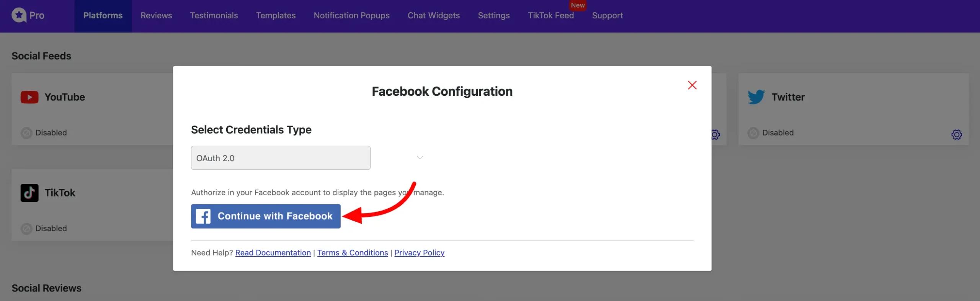Click the New badge above TikTok Feed
This screenshot has width=980, height=301.
578,5
